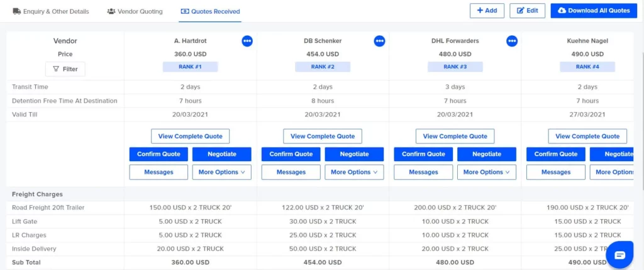Expand More Options for DHL Forwarders
Image resolution: width=644 pixels, height=270 pixels.
[x=487, y=172]
